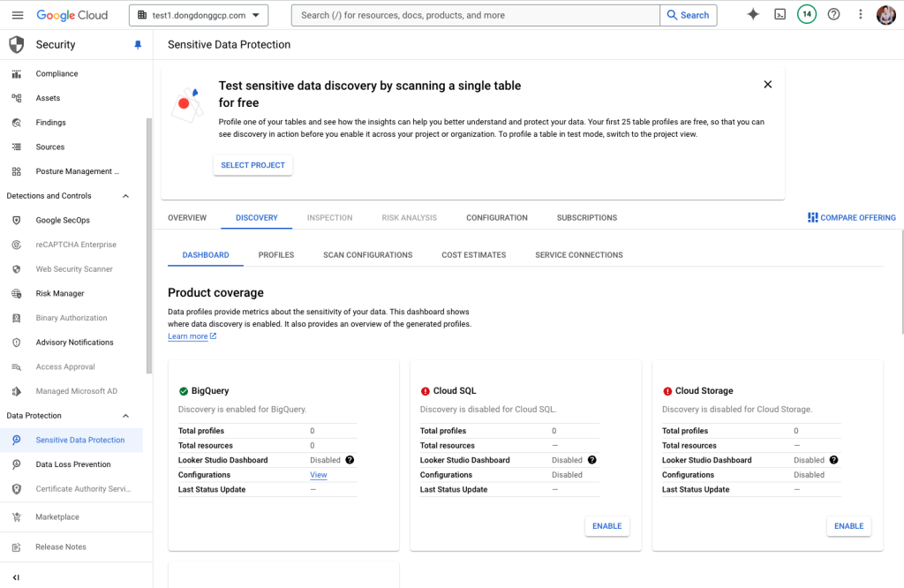This screenshot has height=588, width=904.
Task: Click the Web Security Scanner icon
Action: 17,269
